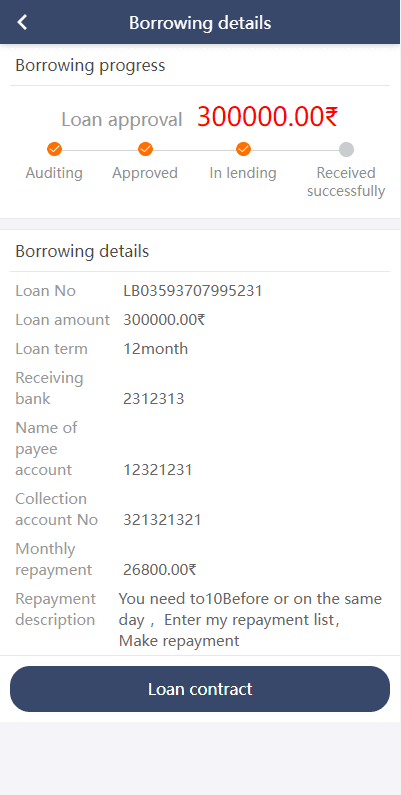Image resolution: width=401 pixels, height=795 pixels.
Task: Click the grey Received successfully step dot
Action: click(346, 149)
